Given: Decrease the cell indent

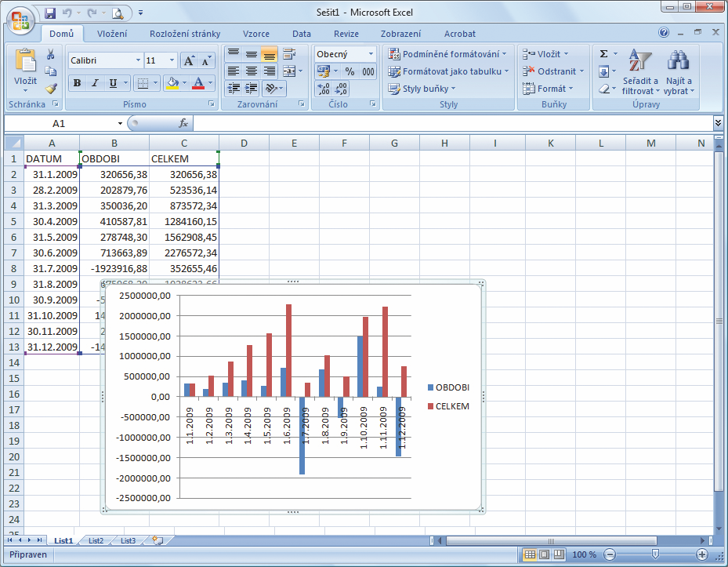Looking at the screenshot, I should coord(233,89).
